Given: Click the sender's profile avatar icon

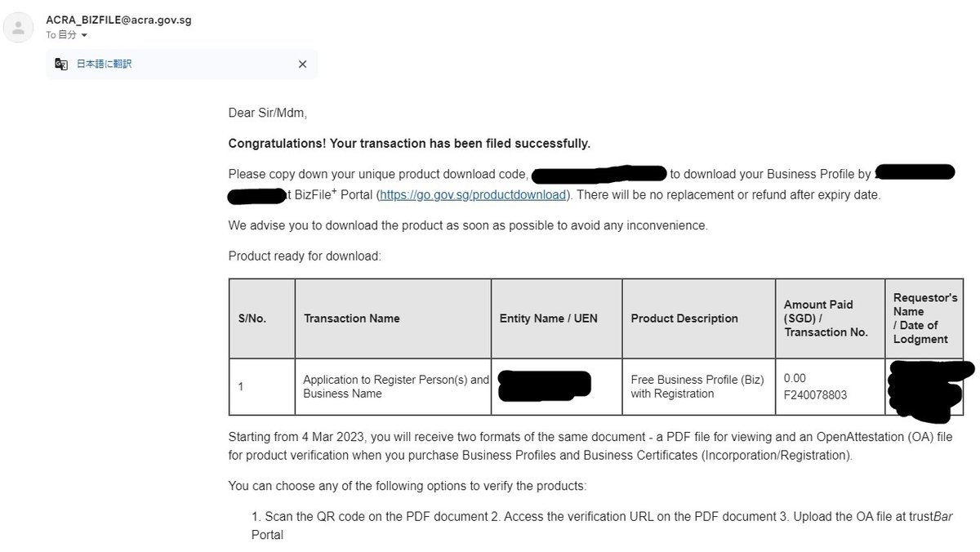Looking at the screenshot, I should (18, 27).
